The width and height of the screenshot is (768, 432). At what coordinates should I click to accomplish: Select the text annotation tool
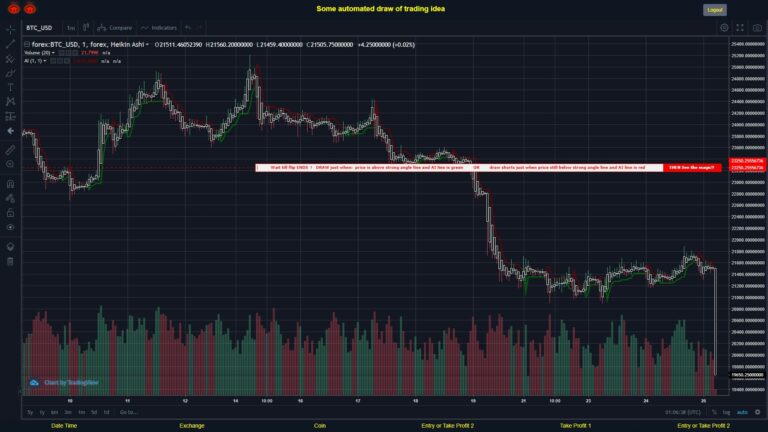(x=10, y=88)
